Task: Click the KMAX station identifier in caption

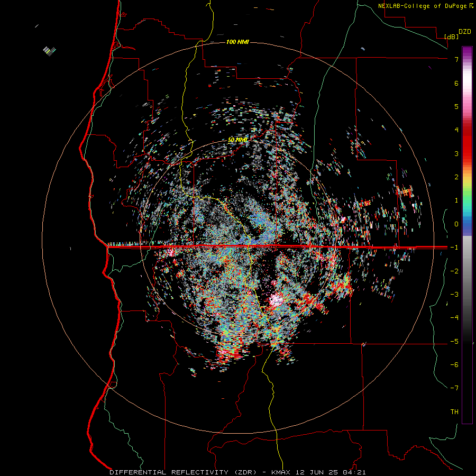Action: [x=280, y=472]
